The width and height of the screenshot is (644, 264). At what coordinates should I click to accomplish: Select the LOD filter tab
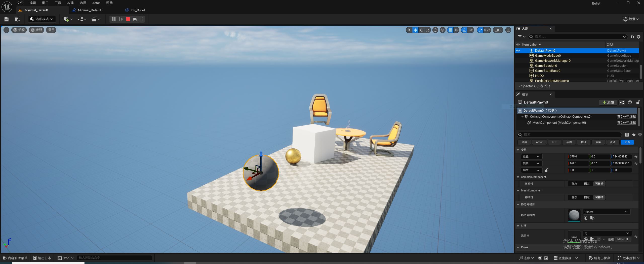[554, 142]
